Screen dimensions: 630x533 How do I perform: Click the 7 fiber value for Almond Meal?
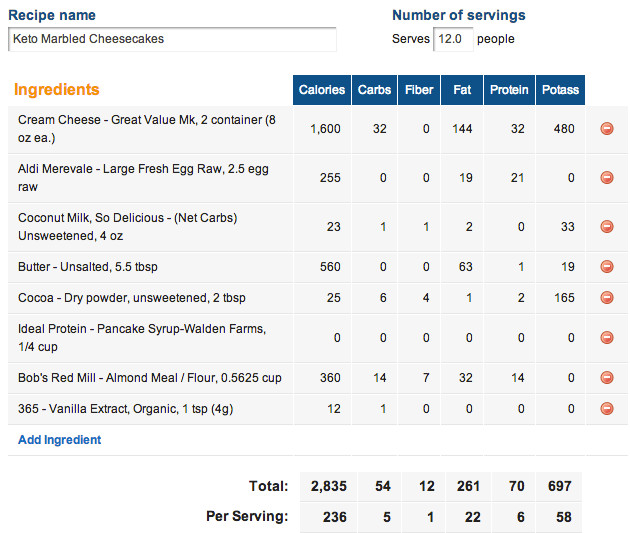426,378
